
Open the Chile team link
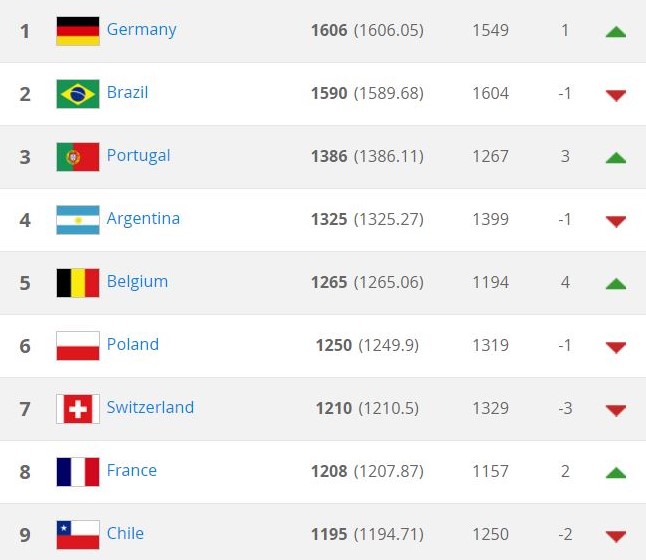click(125, 533)
